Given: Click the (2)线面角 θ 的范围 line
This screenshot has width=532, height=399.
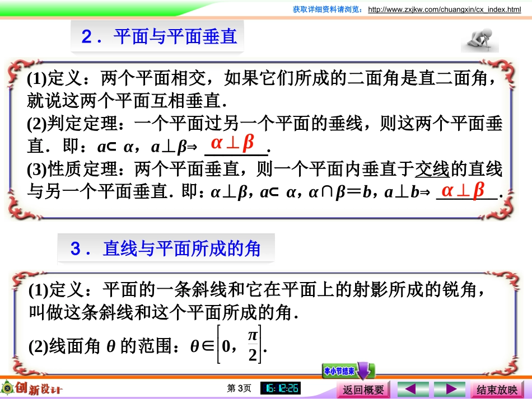Looking at the screenshot, I should (148, 345).
